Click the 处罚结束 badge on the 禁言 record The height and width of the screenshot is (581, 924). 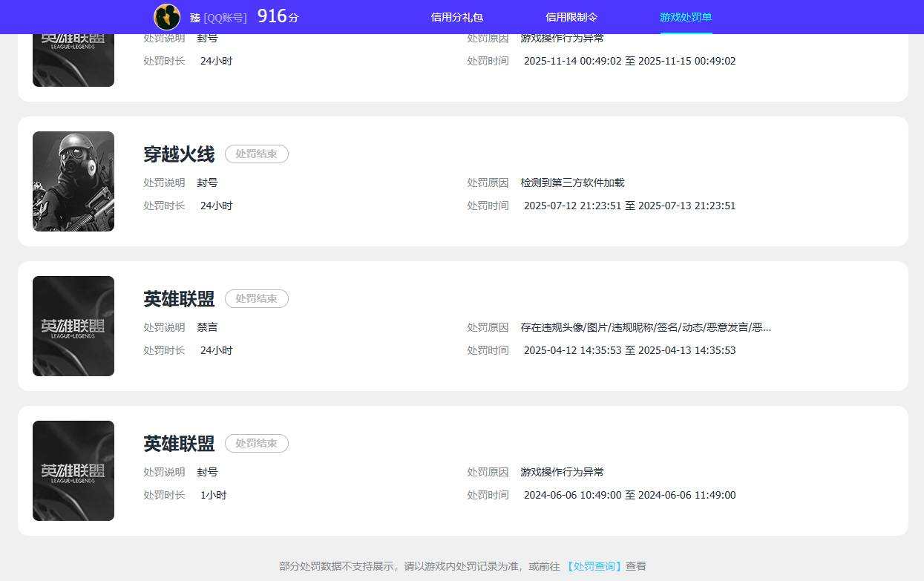click(257, 299)
